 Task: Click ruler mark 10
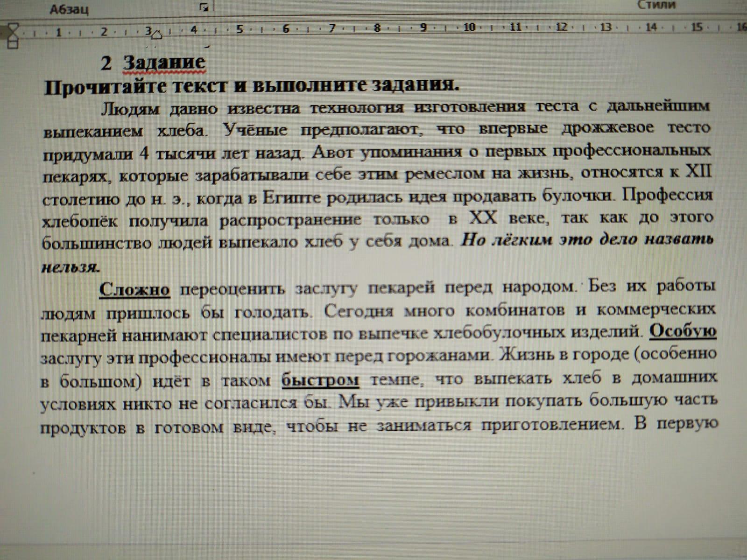point(470,28)
